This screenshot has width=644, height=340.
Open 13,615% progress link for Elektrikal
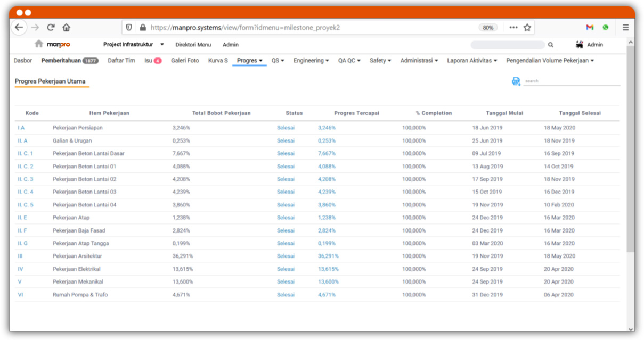pos(328,269)
